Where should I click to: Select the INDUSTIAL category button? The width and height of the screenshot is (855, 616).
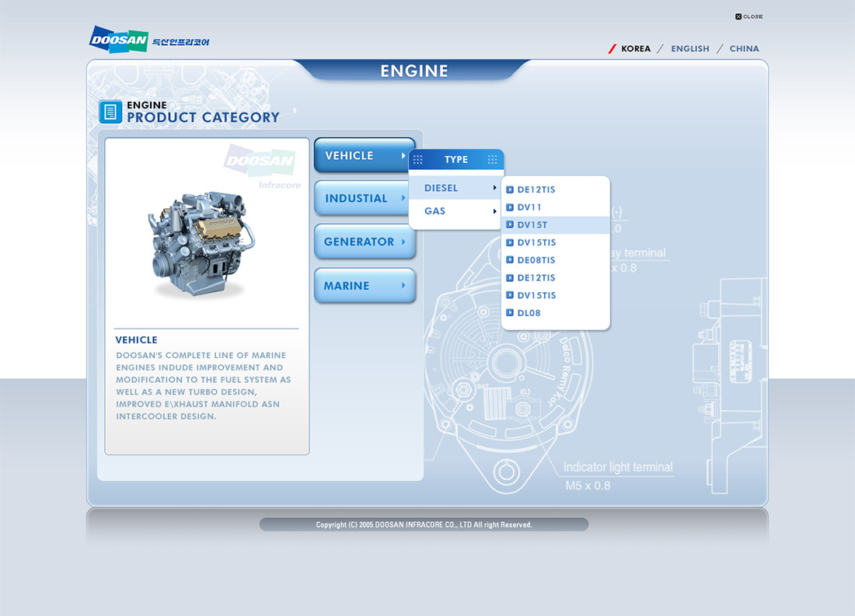(361, 198)
